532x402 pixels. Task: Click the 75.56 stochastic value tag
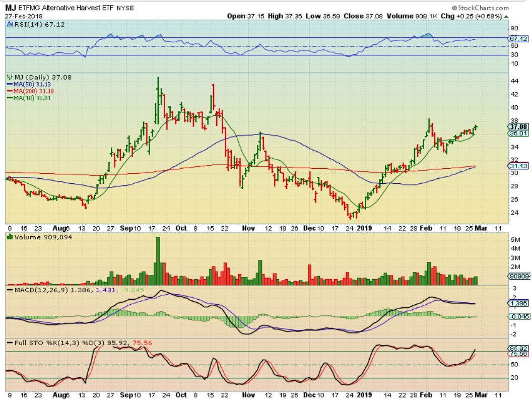click(x=518, y=354)
